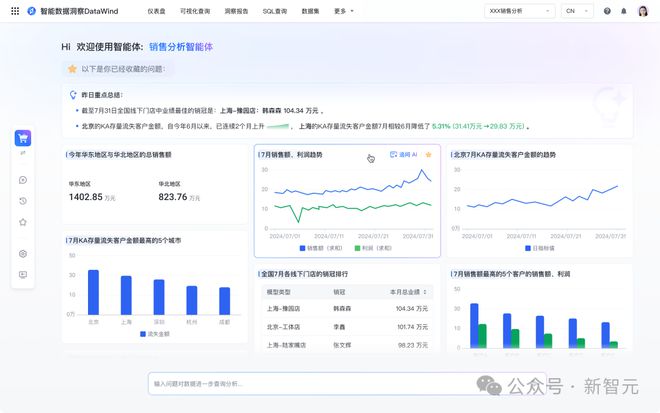Click the 98.23 万元 table cell
The width and height of the screenshot is (660, 413).
(x=412, y=345)
